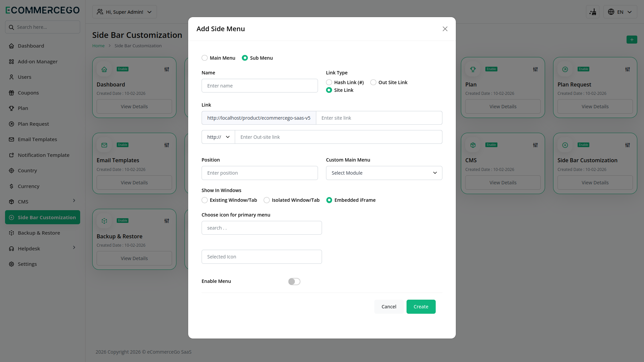Image resolution: width=644 pixels, height=362 pixels.
Task: Click the Cancel button
Action: (x=389, y=307)
